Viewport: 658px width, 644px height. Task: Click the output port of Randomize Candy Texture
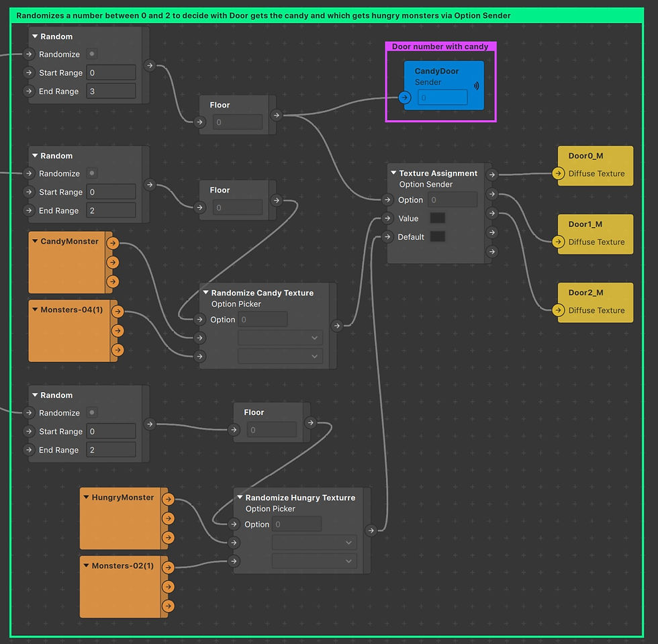pos(337,326)
